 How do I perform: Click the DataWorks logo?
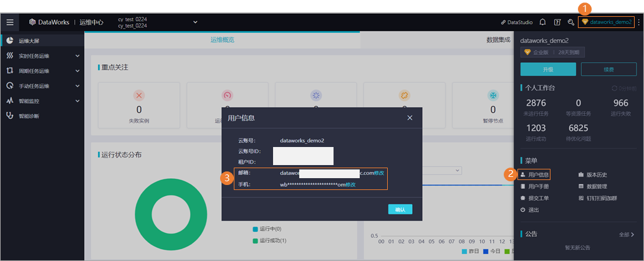point(49,22)
